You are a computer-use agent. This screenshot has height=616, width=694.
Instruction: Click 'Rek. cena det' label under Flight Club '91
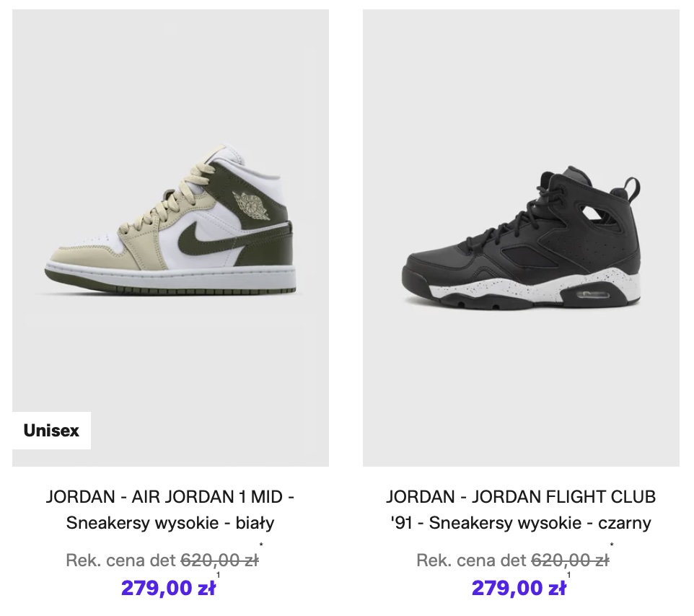(x=472, y=560)
